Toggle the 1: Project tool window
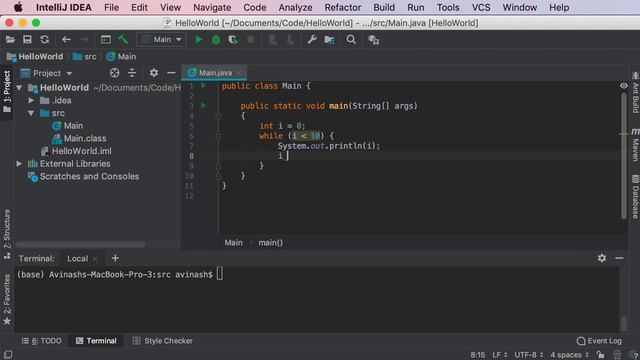This screenshot has height=360, width=640. click(7, 91)
